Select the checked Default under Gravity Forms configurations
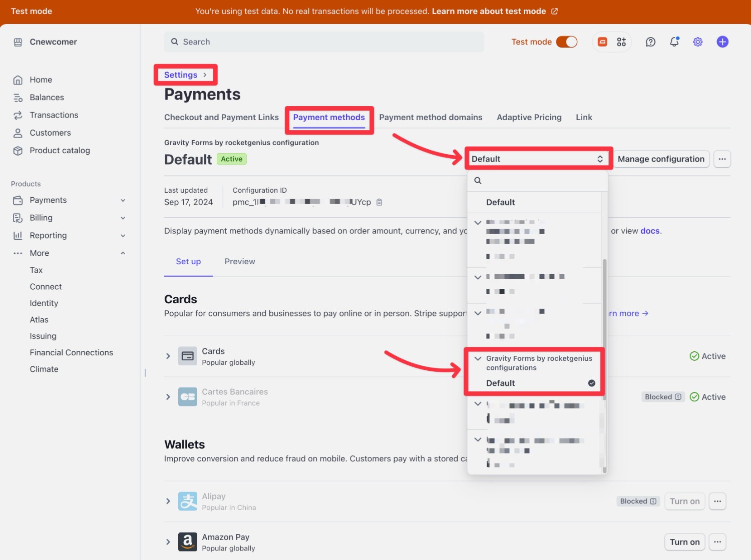 [x=535, y=383]
